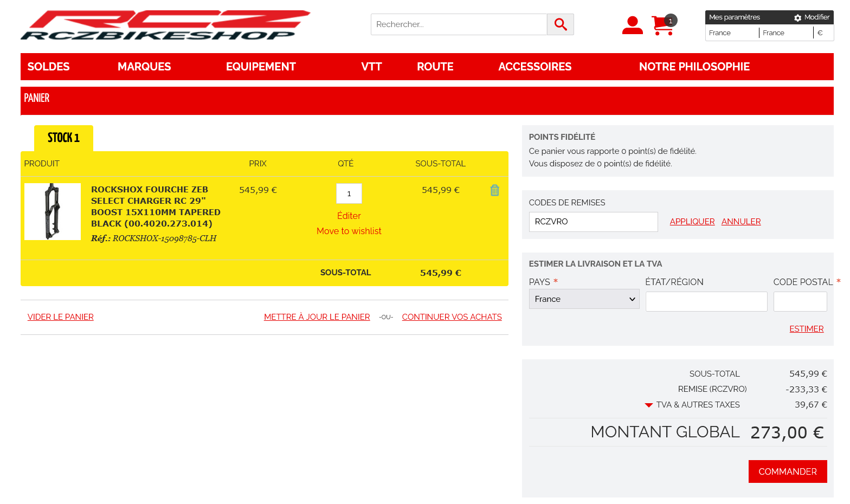The image size is (850, 504).
Task: Click the Code Postal input field
Action: point(800,302)
